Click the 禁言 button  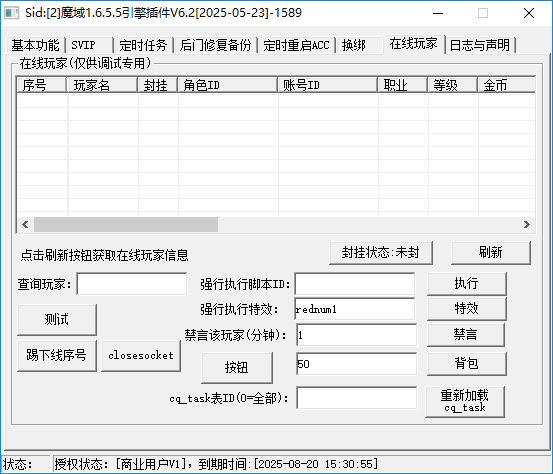coord(466,334)
